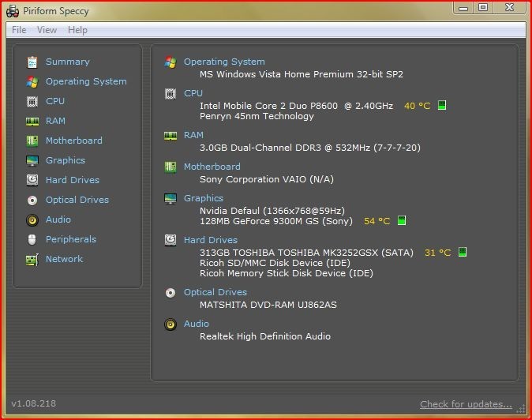Click Graphics heading link in summary
The image size is (532, 420).
tap(204, 198)
